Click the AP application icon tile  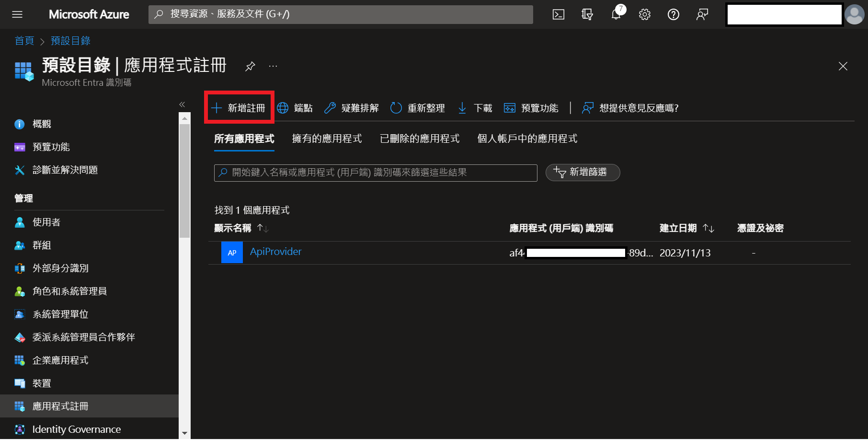click(232, 253)
